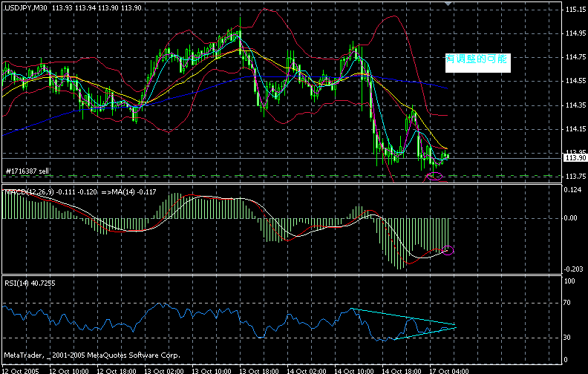Select the #1716387 sell order label
Image resolution: width=588 pixels, height=374 pixels.
27,171
